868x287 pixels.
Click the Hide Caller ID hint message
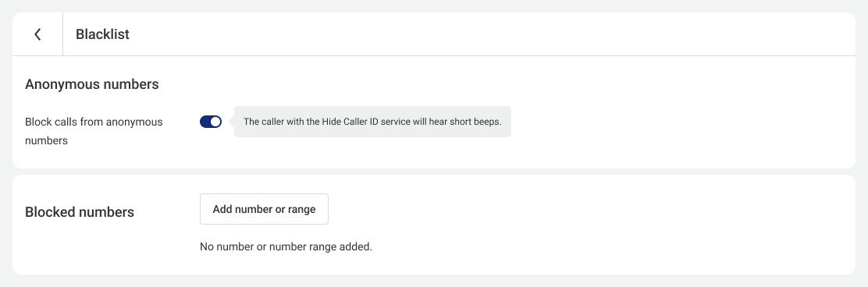pos(372,122)
